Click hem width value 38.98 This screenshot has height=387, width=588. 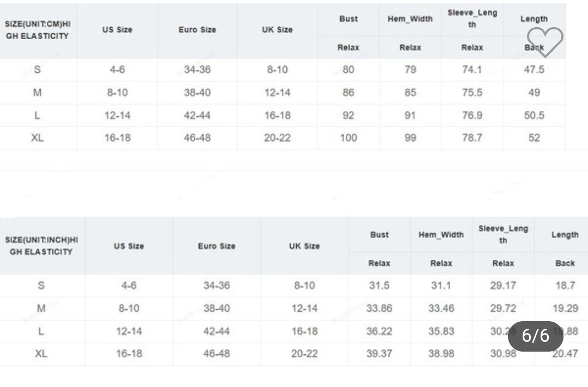[441, 354]
